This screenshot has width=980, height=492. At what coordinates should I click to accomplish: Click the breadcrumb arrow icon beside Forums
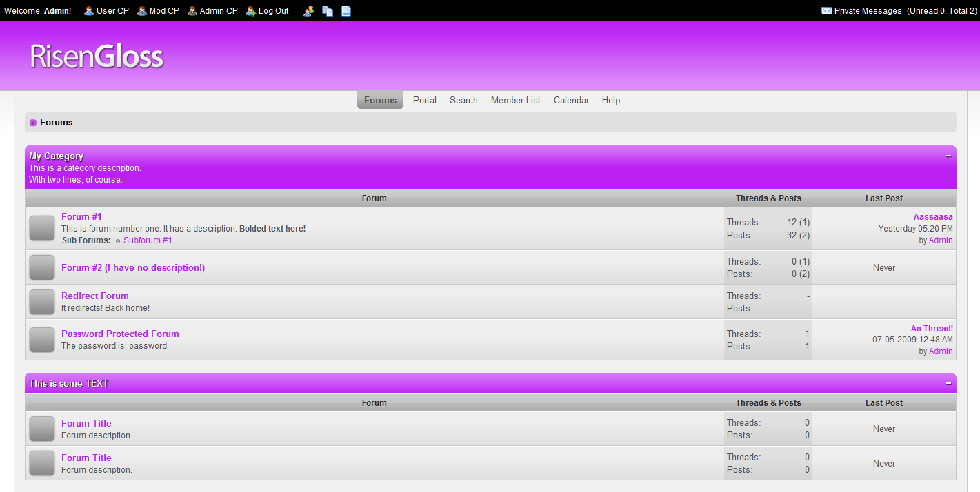(x=33, y=123)
